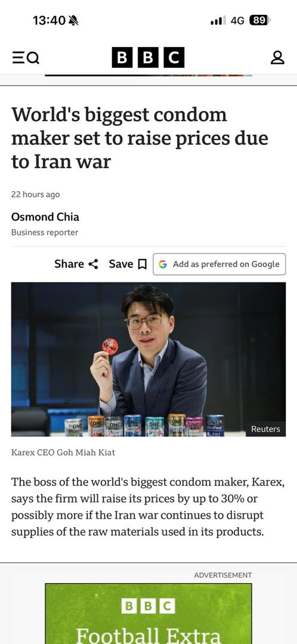The image size is (297, 644).
Task: Open the Karex CEO photo
Action: click(x=148, y=360)
